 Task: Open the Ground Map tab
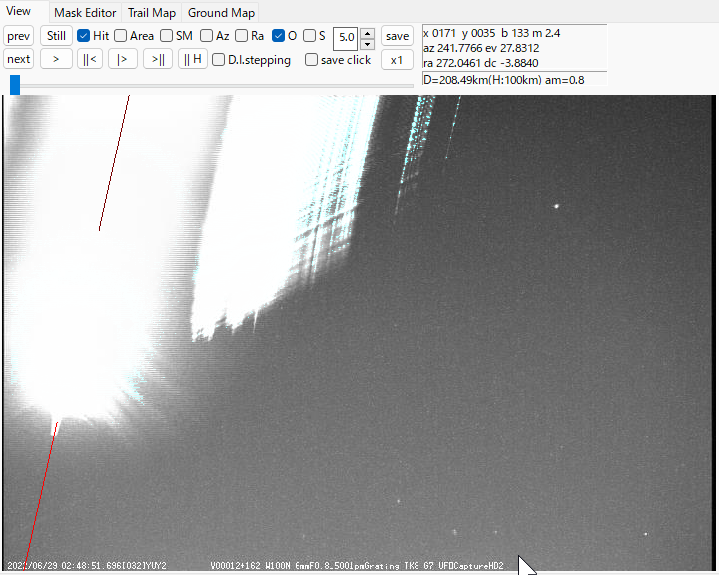pyautogui.click(x=221, y=13)
